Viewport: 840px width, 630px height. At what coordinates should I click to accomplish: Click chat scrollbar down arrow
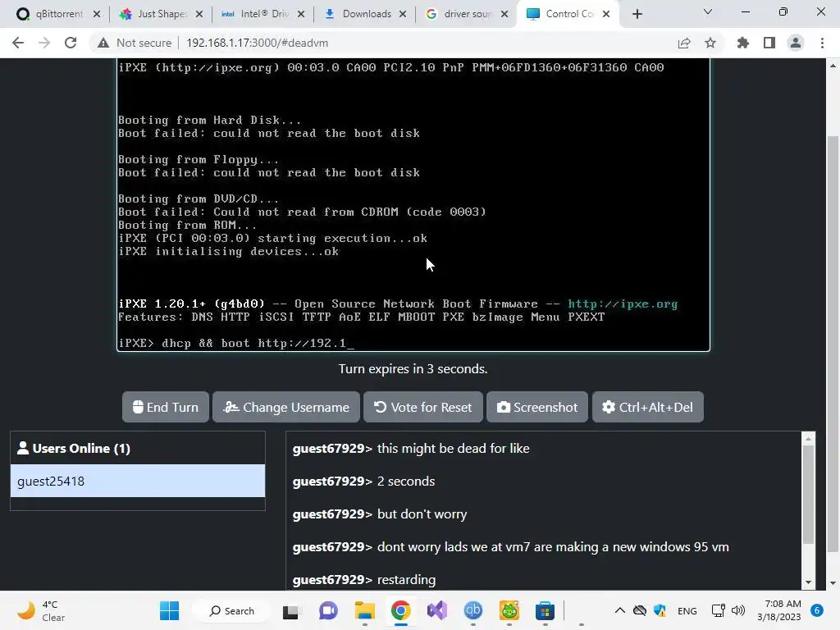(x=808, y=582)
